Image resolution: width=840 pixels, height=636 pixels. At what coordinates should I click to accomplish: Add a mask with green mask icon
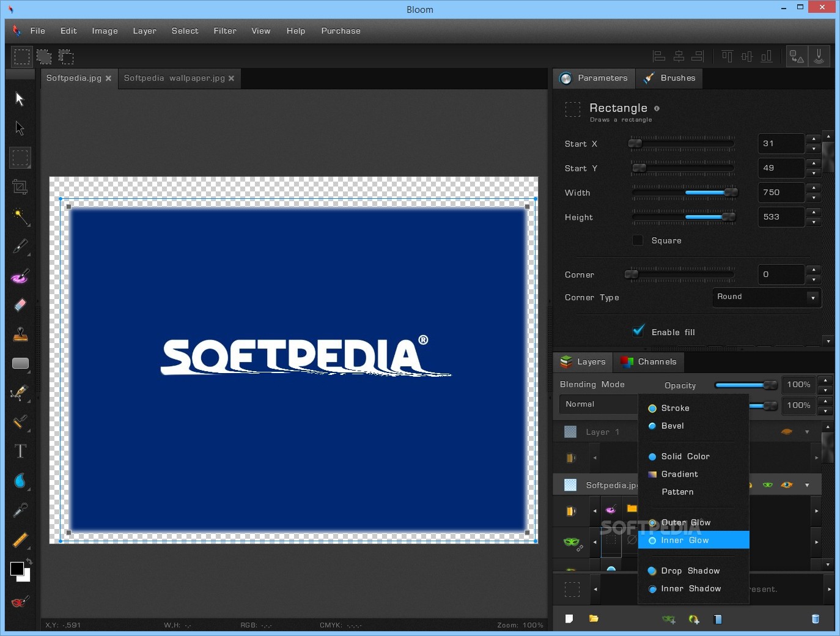[x=669, y=619]
